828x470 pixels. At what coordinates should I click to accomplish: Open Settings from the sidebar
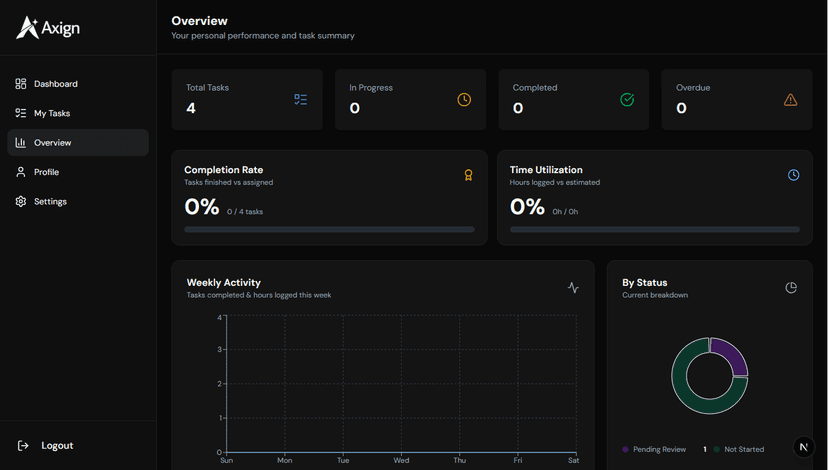click(50, 201)
